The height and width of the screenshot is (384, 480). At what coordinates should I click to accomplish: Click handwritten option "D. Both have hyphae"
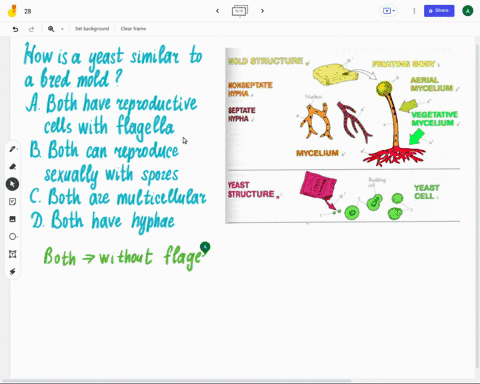click(103, 221)
